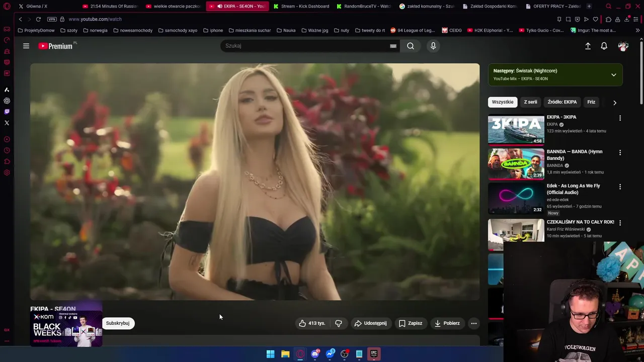This screenshot has height=362, width=644.
Task: Switch to Stream - Kick Dashboard tab
Action: 301,6
